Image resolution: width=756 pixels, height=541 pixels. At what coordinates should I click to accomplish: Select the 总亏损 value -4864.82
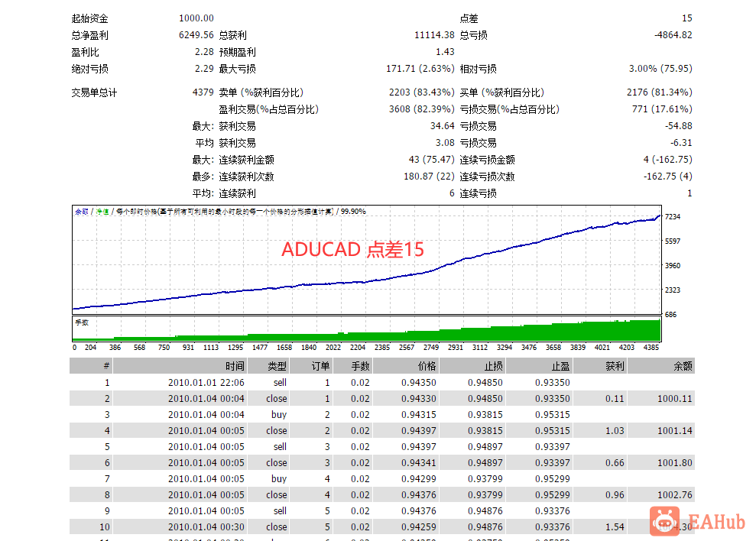coord(673,35)
